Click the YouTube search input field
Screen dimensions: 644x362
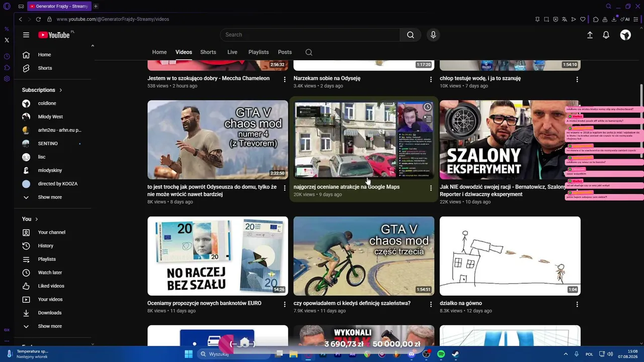click(x=310, y=35)
